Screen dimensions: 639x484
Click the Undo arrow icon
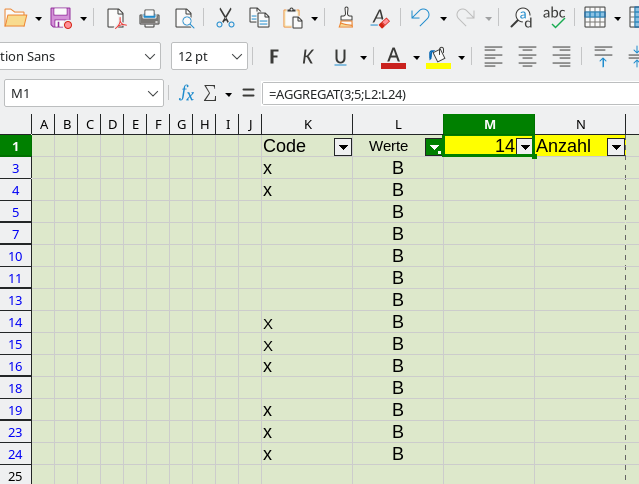(x=420, y=18)
